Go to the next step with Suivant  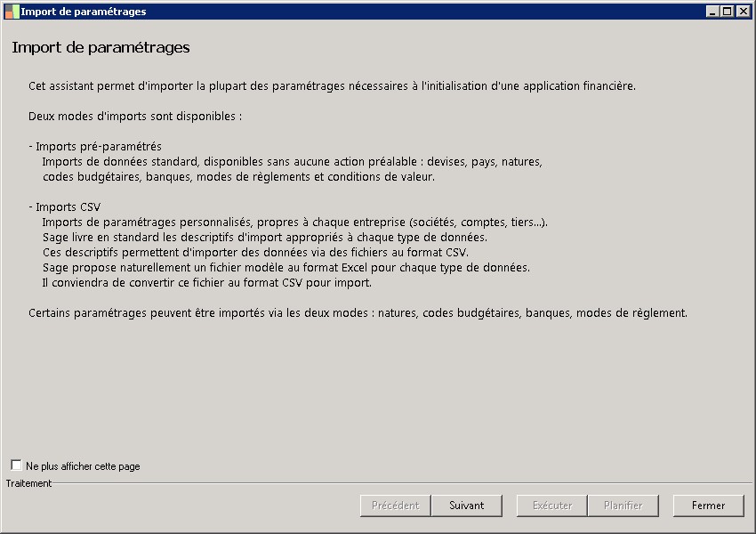pyautogui.click(x=467, y=506)
